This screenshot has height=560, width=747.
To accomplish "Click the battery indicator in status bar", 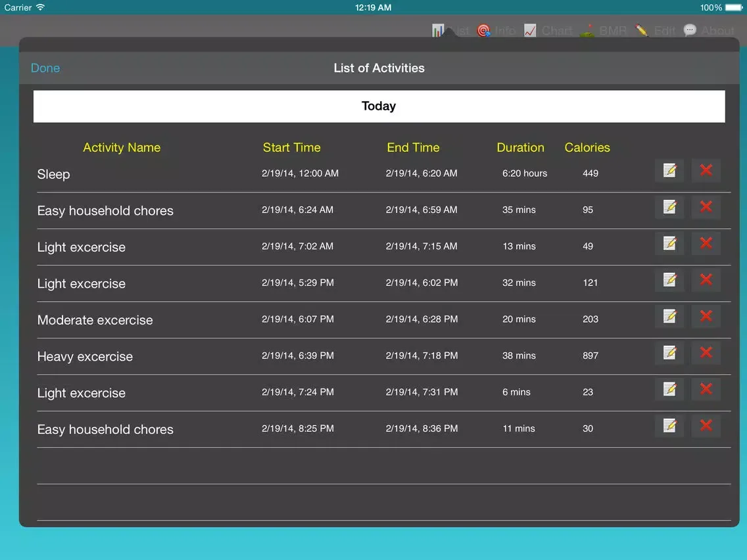I will pyautogui.click(x=734, y=8).
